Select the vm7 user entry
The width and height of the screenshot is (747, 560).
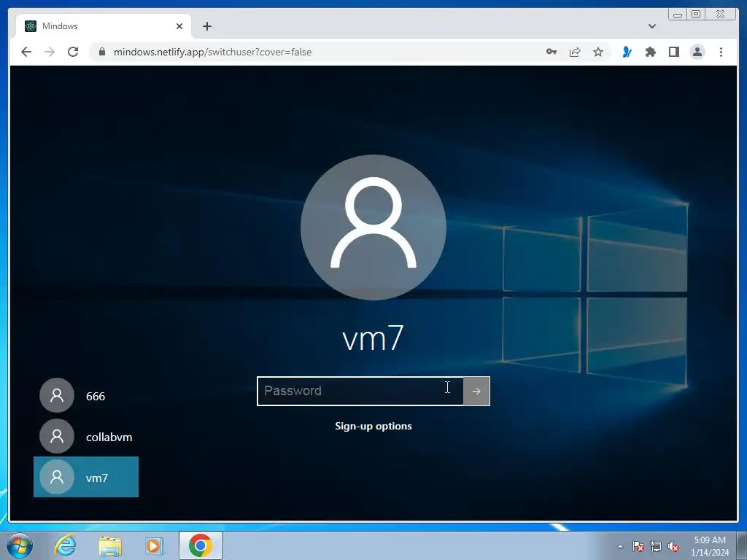pyautogui.click(x=86, y=477)
